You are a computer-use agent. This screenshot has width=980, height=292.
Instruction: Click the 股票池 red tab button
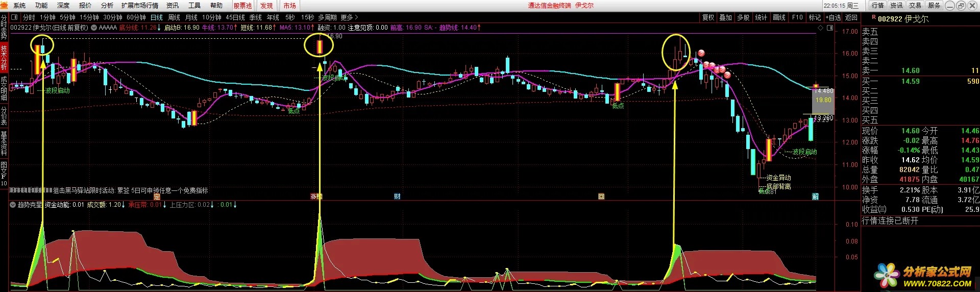coord(242,6)
